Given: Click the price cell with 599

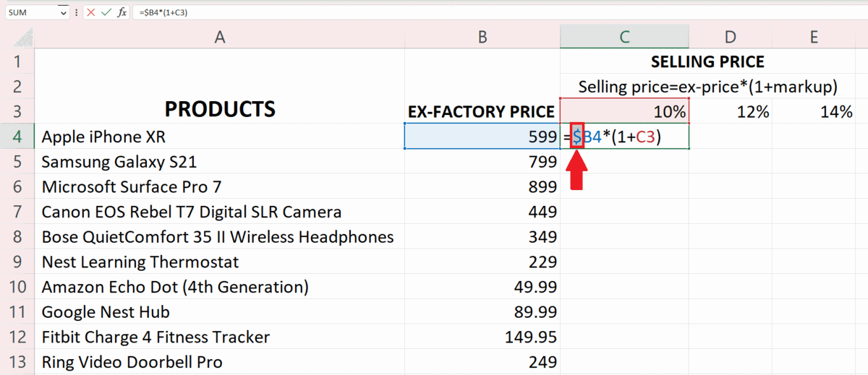Looking at the screenshot, I should [x=482, y=136].
